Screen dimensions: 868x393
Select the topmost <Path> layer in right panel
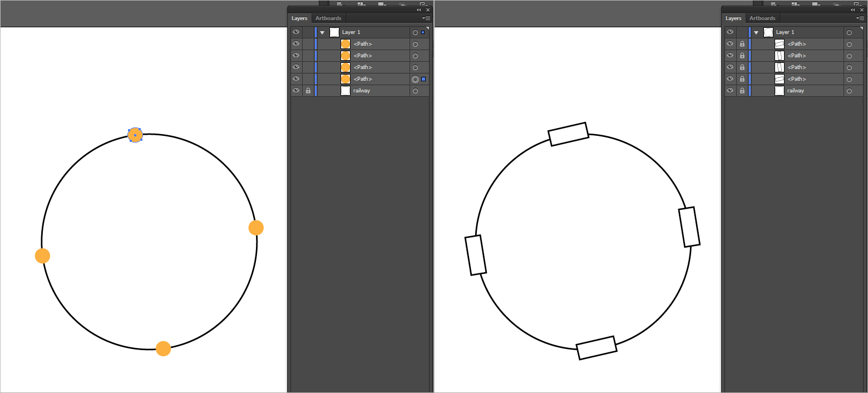click(797, 43)
